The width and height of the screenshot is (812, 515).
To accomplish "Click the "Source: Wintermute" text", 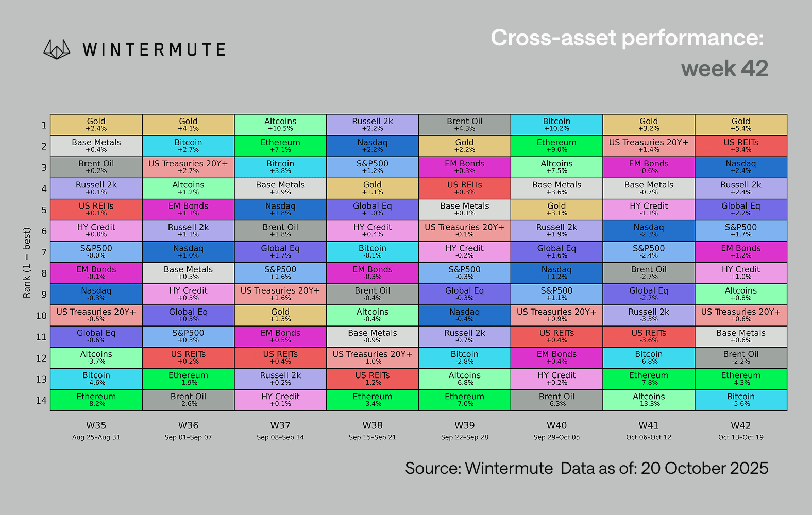I will 479,468.
